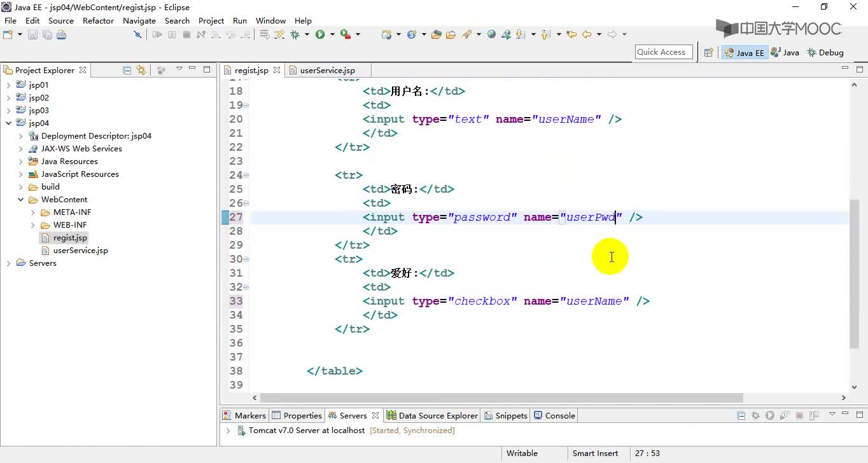Click the Save icon in toolbar
Viewport: 868px width, 463px height.
point(32,34)
